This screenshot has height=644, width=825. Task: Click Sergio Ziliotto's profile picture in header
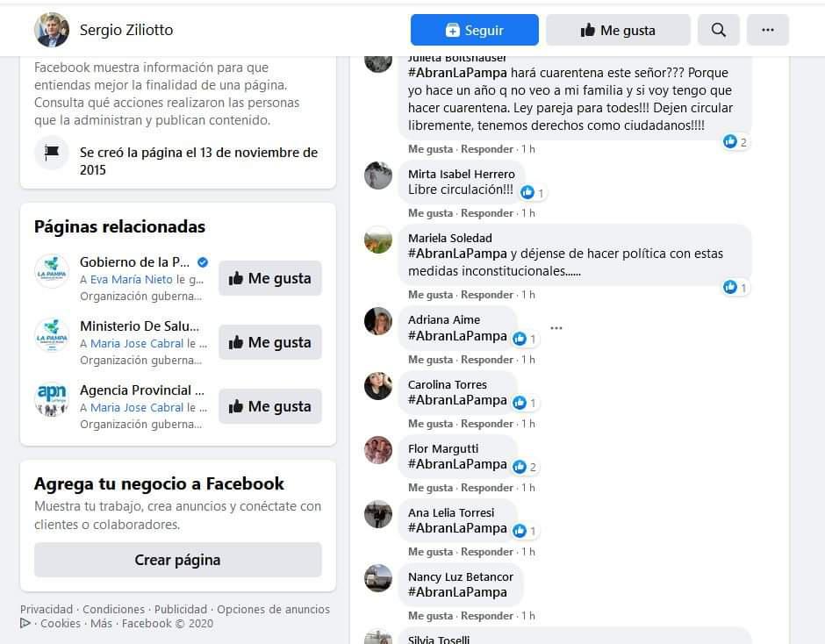(52, 30)
